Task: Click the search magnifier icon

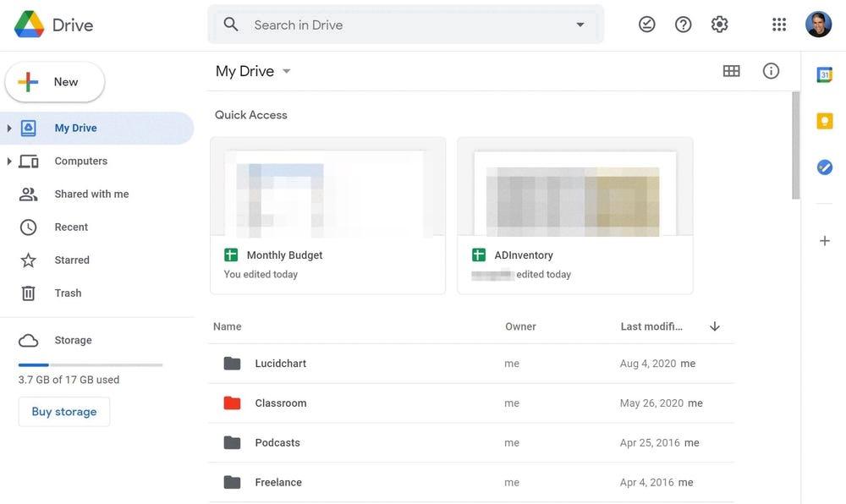Action: pos(231,25)
